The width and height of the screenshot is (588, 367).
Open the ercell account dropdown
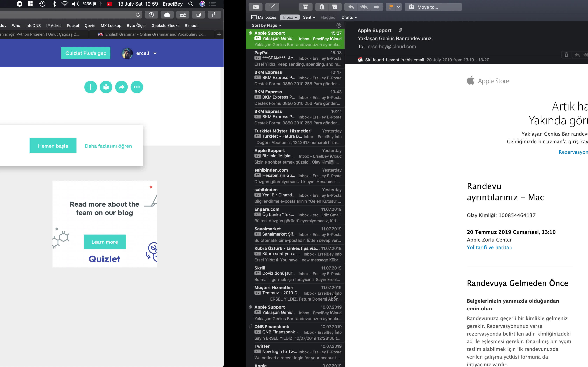click(155, 53)
